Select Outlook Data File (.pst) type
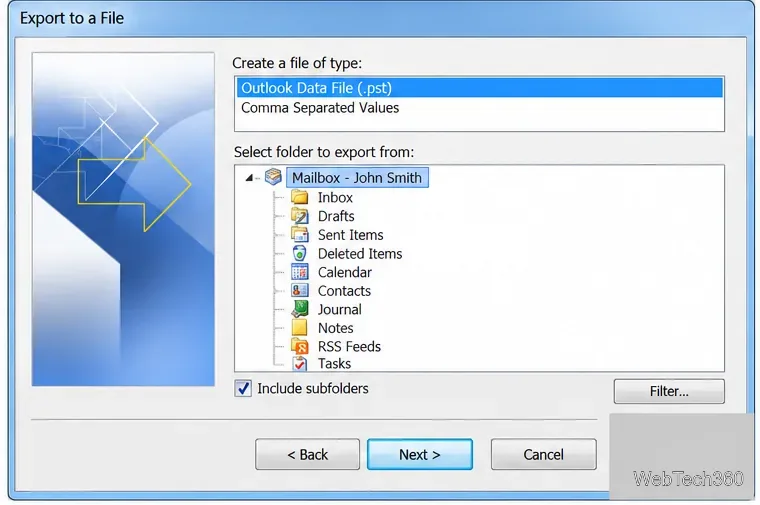 480,88
